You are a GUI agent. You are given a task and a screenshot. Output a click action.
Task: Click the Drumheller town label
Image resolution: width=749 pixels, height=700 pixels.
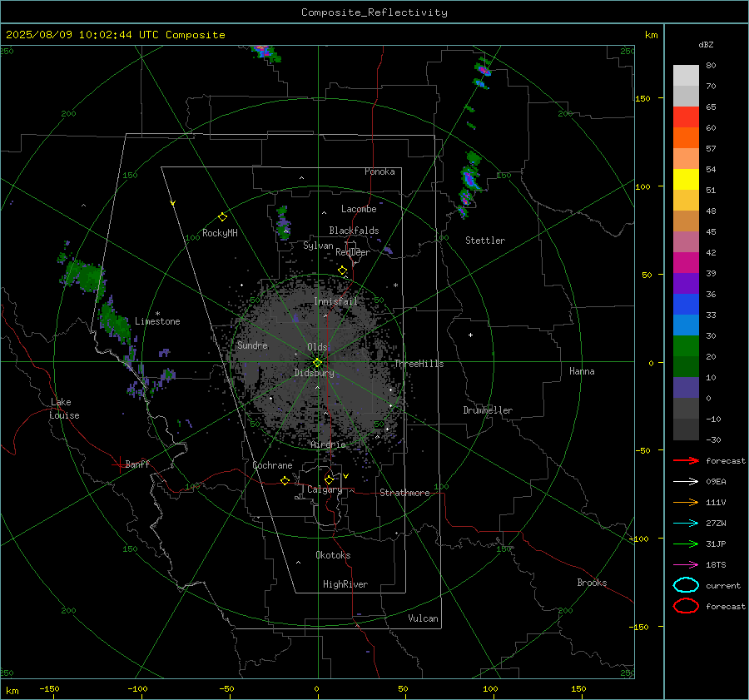click(488, 410)
